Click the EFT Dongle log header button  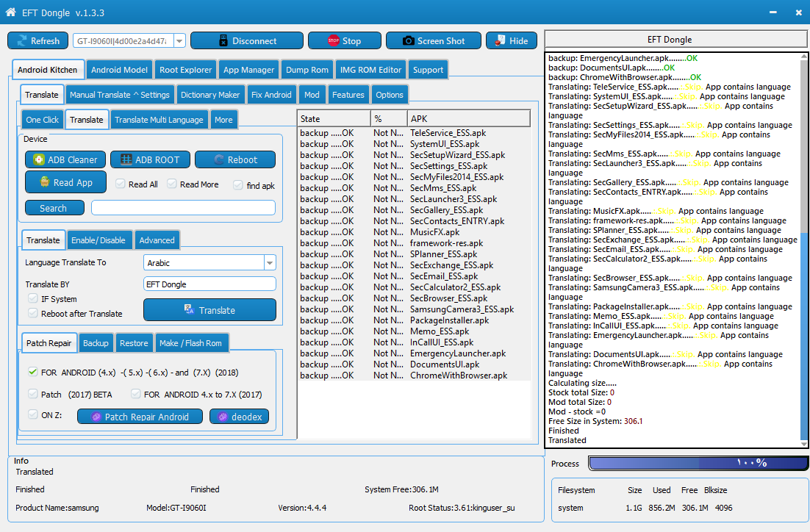[x=675, y=39]
